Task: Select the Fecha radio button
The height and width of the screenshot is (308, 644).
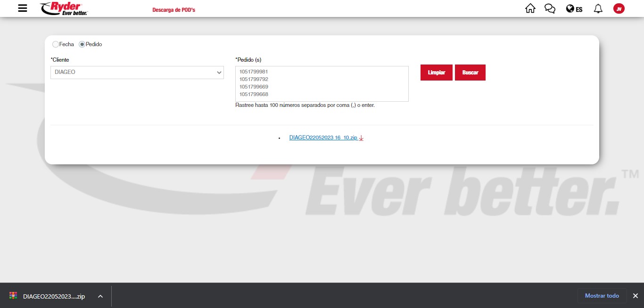Action: click(x=56, y=44)
